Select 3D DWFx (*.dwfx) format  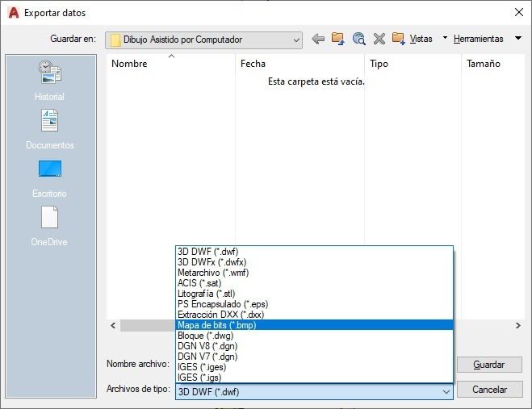[314, 262]
